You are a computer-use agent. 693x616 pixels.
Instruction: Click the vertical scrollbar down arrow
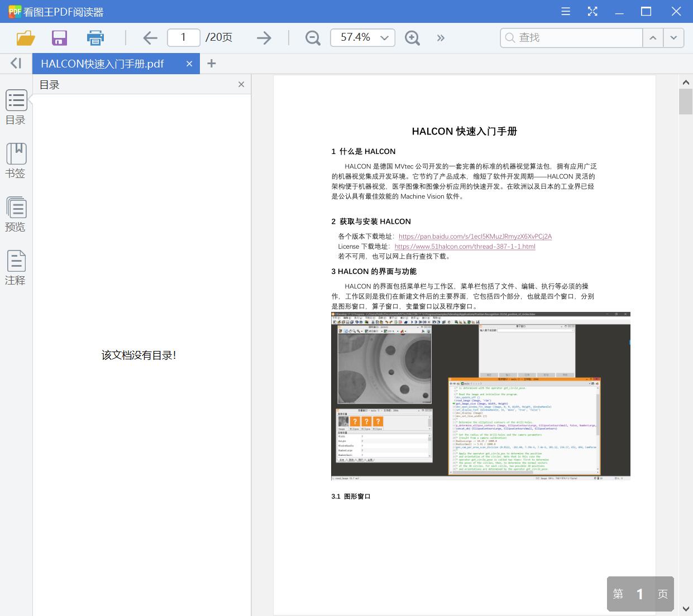tap(686, 609)
